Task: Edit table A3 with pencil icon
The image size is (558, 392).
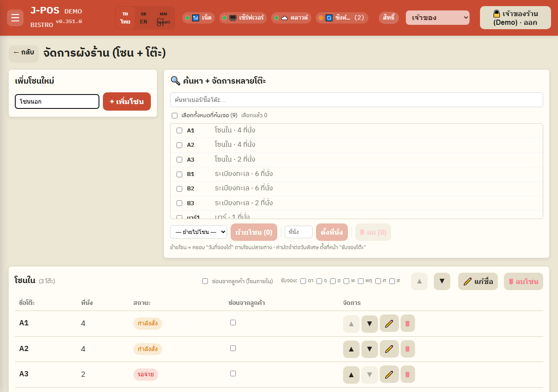Action: coord(389,374)
